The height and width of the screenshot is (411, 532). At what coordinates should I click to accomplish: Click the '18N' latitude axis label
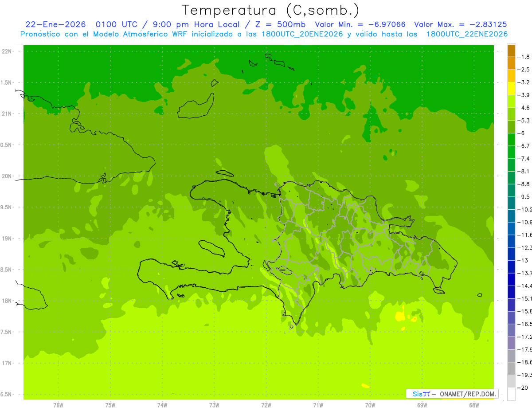(x=7, y=301)
